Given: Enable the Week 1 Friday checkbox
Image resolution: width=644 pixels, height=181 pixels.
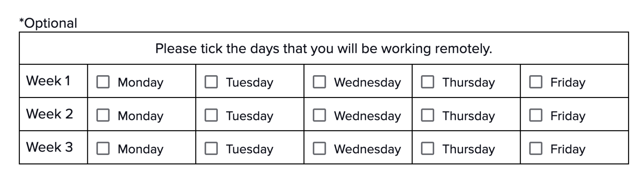Looking at the screenshot, I should coord(536,82).
